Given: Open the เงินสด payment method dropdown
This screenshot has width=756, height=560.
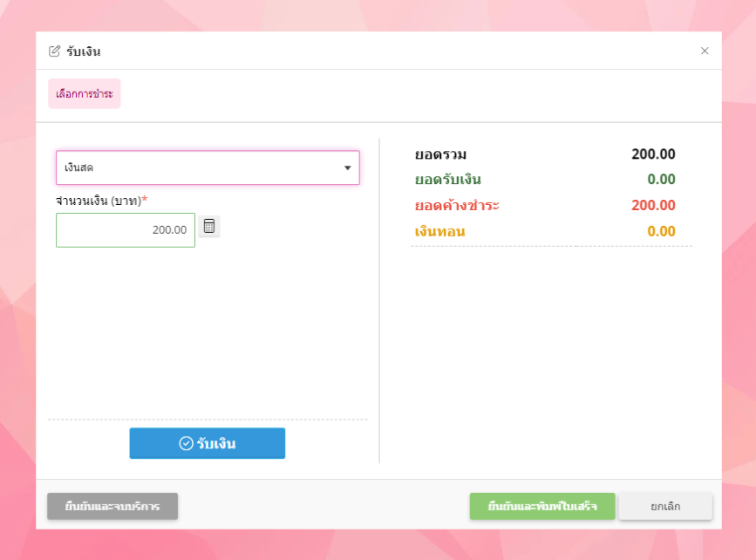Looking at the screenshot, I should coord(208,167).
